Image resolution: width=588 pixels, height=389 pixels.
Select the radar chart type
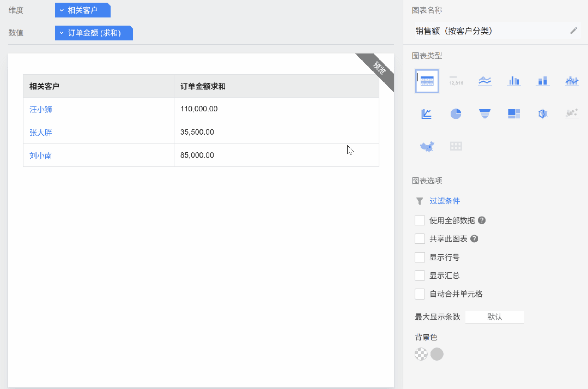[x=543, y=114]
